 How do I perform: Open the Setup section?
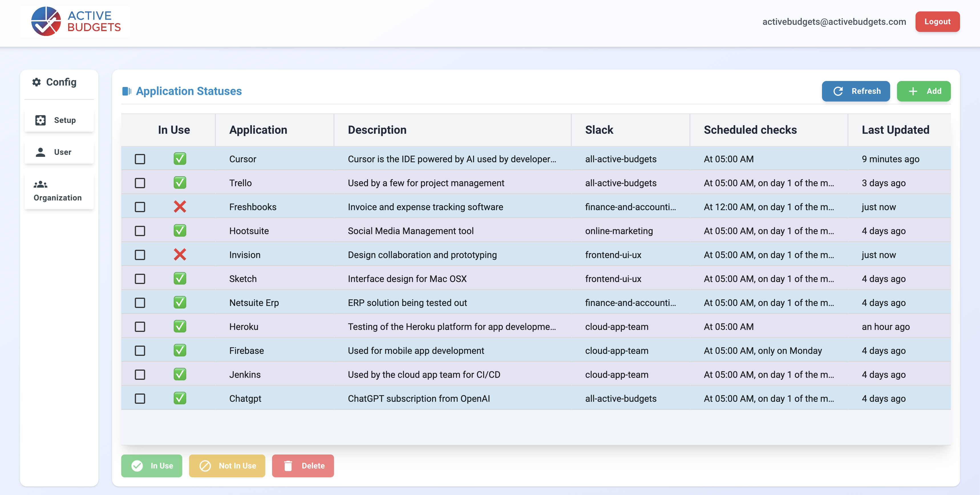pyautogui.click(x=59, y=120)
